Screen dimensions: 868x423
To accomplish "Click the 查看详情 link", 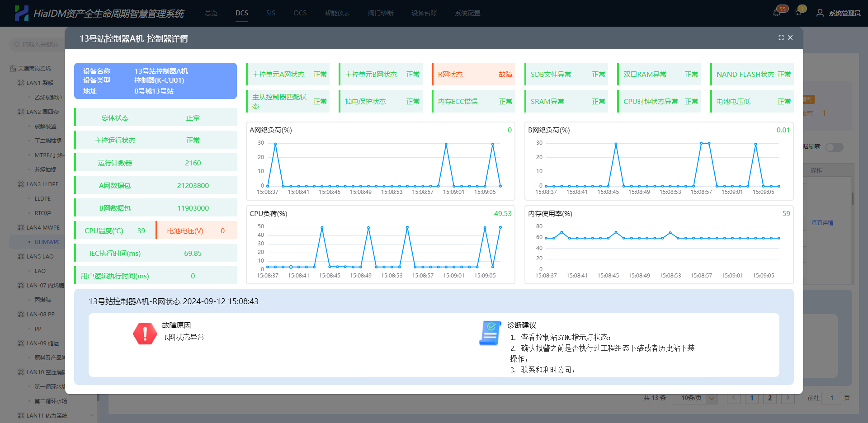I will [x=822, y=222].
